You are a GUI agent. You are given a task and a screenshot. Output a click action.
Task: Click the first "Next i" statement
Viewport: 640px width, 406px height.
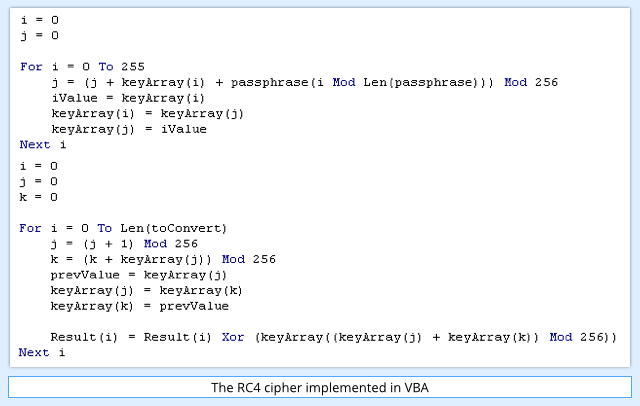[43, 144]
